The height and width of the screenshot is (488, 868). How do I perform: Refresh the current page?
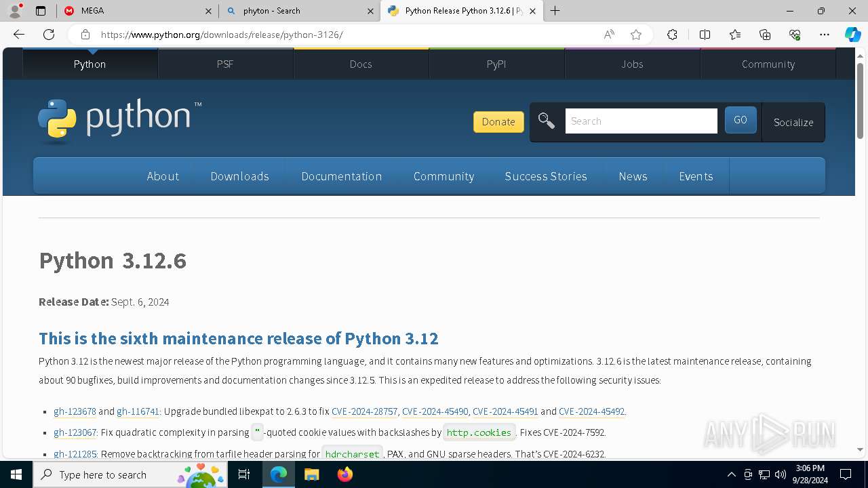(x=49, y=35)
